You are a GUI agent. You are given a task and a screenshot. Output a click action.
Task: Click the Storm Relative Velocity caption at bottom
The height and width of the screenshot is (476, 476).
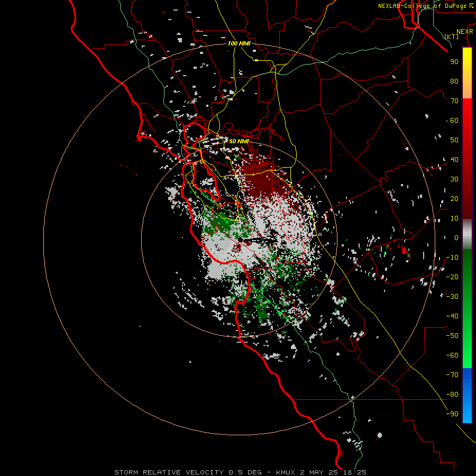[x=241, y=472]
